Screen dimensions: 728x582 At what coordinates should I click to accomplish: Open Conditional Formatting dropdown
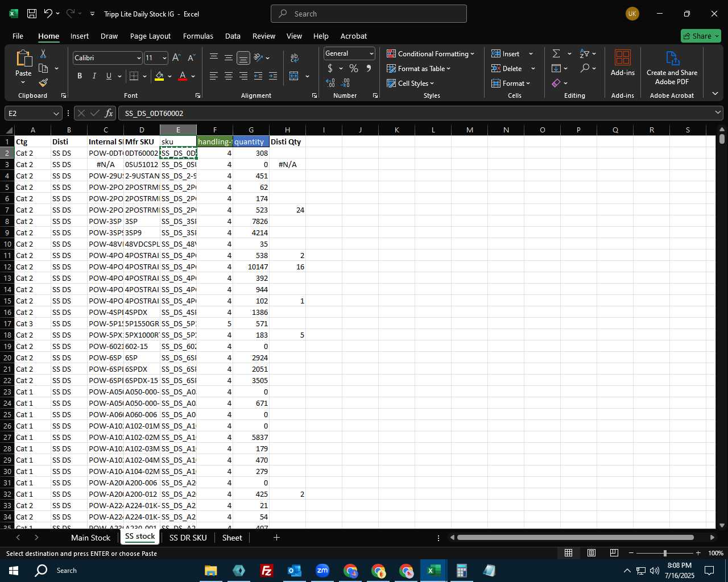tap(431, 53)
